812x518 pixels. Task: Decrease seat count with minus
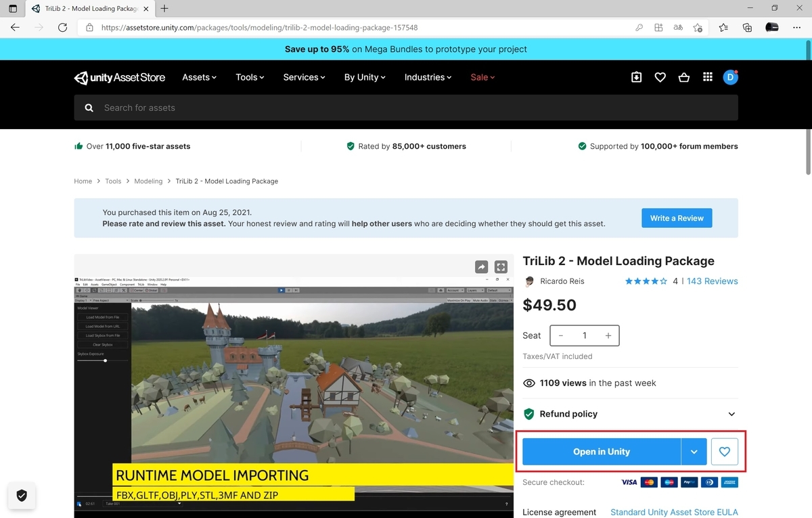click(561, 335)
